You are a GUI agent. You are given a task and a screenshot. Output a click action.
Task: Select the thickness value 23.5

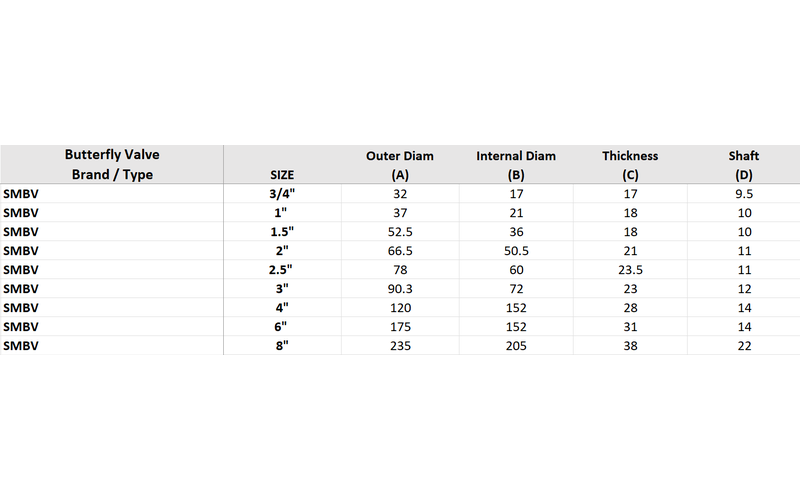coord(630,269)
